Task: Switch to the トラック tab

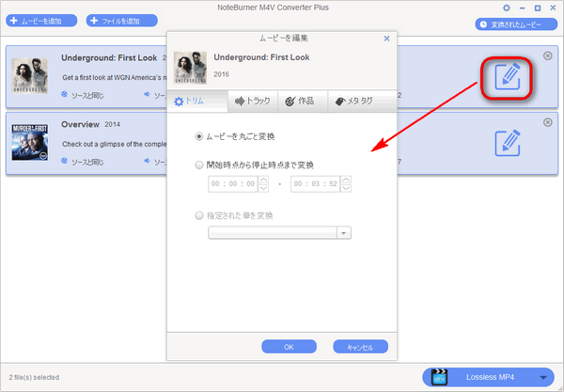Action: (253, 102)
